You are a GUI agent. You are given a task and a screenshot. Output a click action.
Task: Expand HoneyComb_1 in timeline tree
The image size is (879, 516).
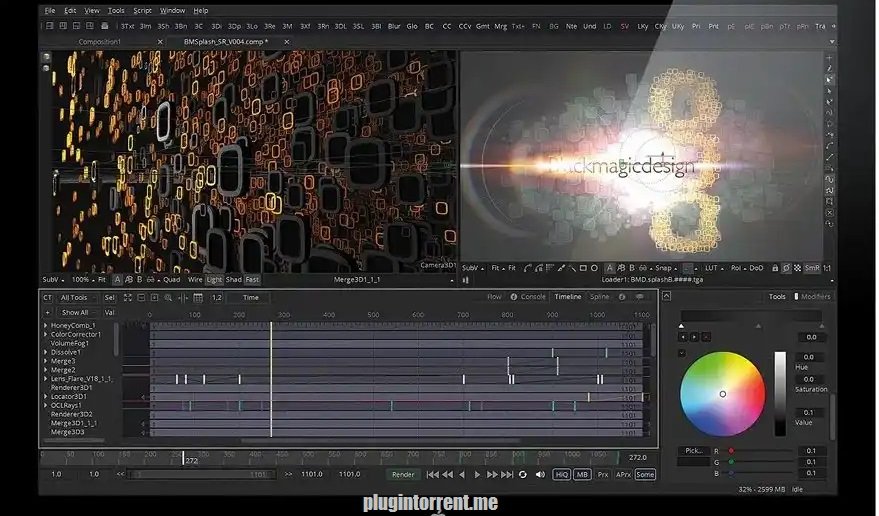45,325
